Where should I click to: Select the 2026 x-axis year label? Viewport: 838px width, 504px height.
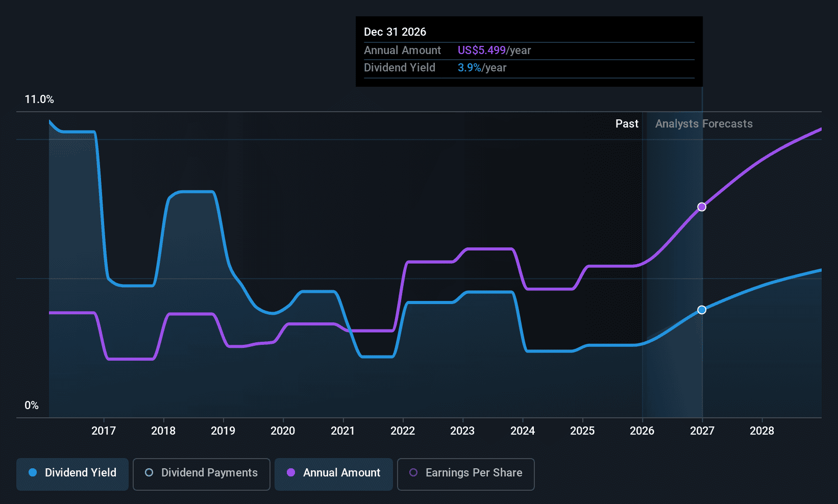(x=642, y=431)
